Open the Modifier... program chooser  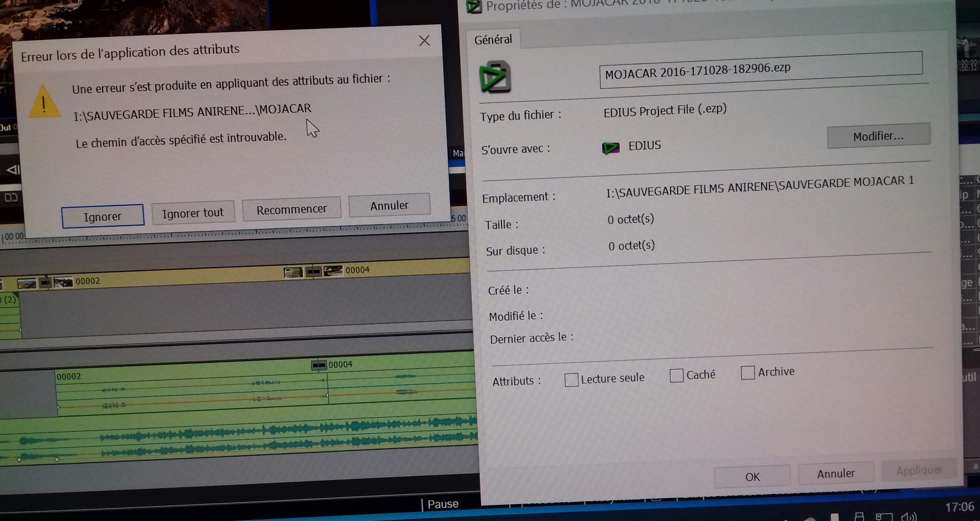(878, 136)
